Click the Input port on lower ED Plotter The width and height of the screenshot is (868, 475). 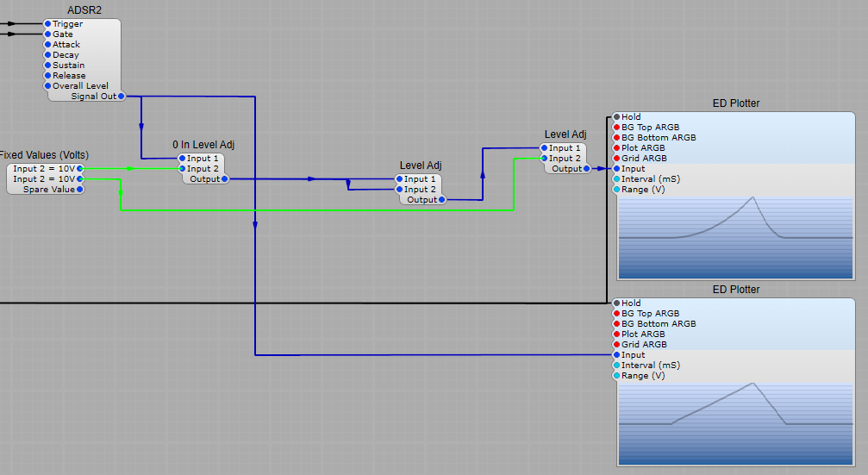click(x=616, y=355)
